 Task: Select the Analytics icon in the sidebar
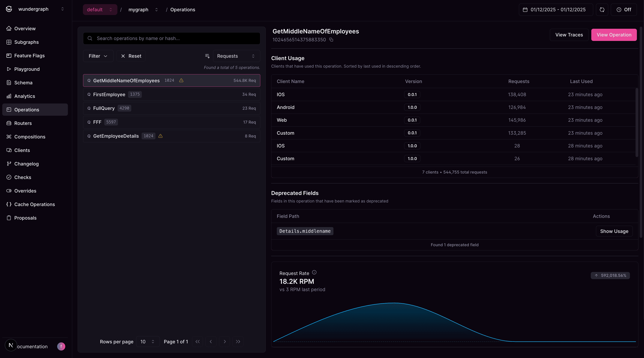tap(9, 96)
